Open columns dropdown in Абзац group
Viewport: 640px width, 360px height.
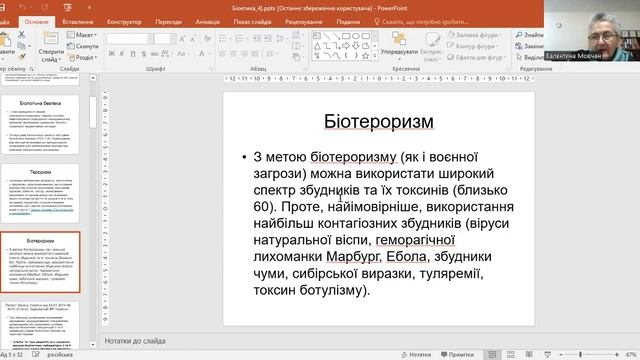tap(271, 53)
